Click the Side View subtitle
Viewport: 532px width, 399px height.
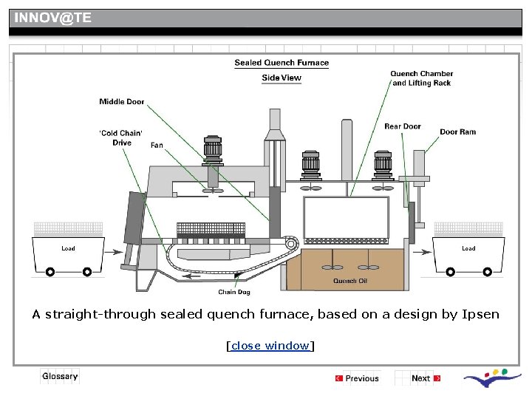click(x=282, y=78)
